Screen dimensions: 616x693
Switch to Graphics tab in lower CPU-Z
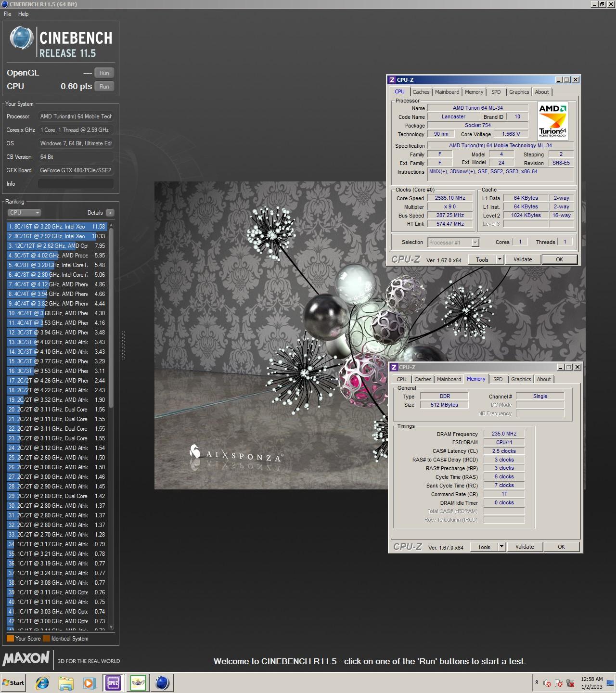[x=521, y=379]
